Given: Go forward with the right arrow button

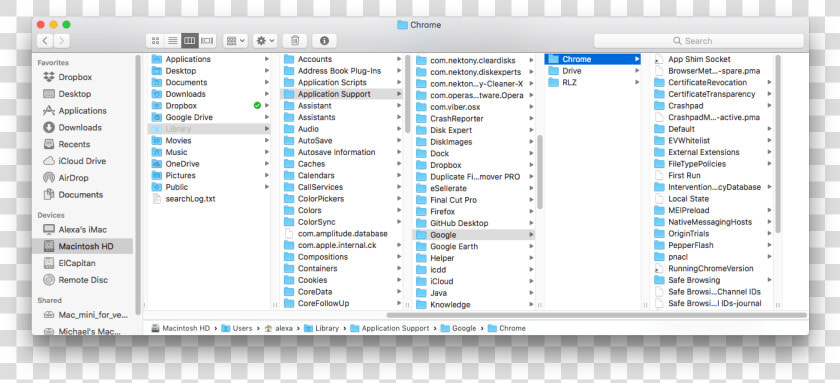Looking at the screenshot, I should [62, 41].
